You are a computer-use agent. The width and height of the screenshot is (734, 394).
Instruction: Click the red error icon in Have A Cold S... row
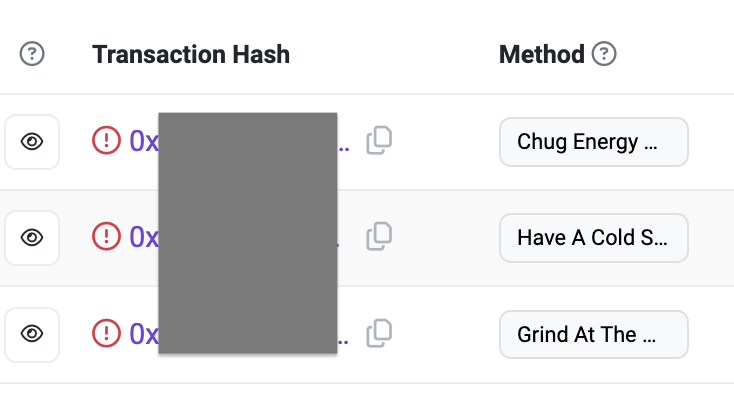(x=106, y=236)
